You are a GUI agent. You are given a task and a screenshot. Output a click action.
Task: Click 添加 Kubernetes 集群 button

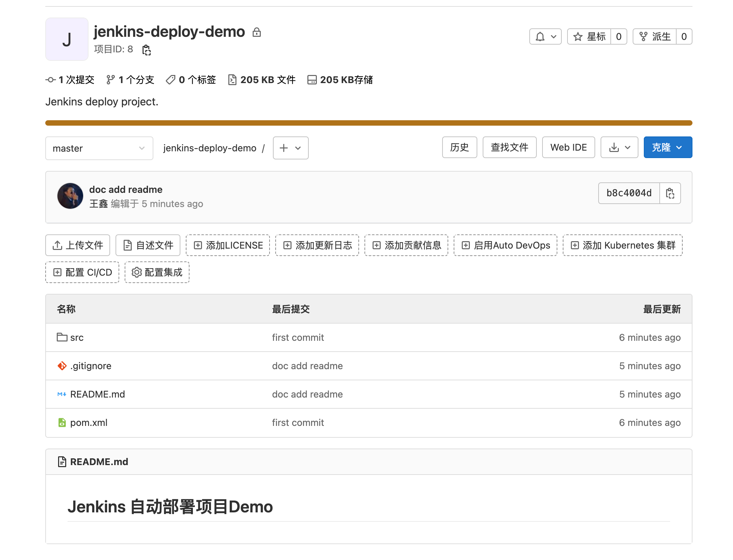point(623,245)
